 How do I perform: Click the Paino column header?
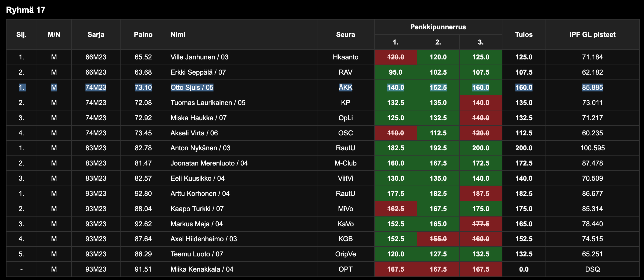(143, 34)
